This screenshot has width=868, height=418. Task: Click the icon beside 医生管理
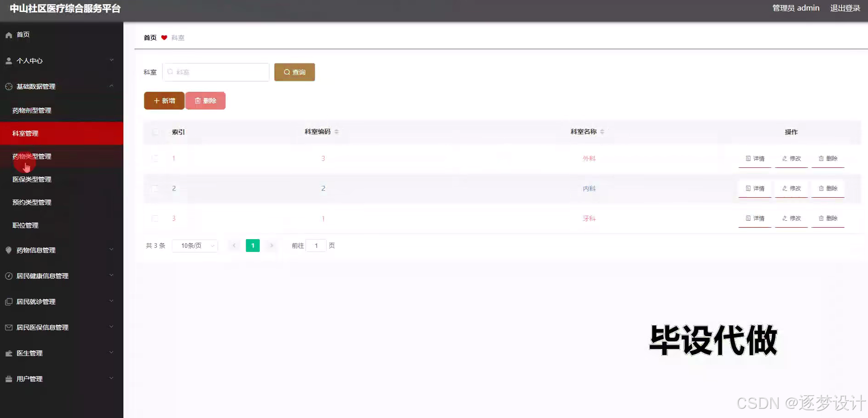pyautogui.click(x=9, y=353)
